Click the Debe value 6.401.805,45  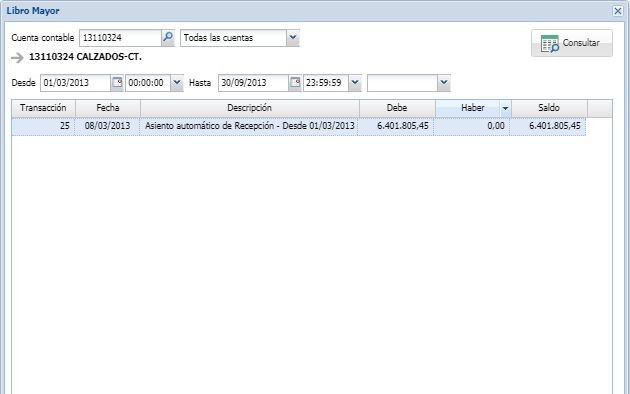[403, 126]
